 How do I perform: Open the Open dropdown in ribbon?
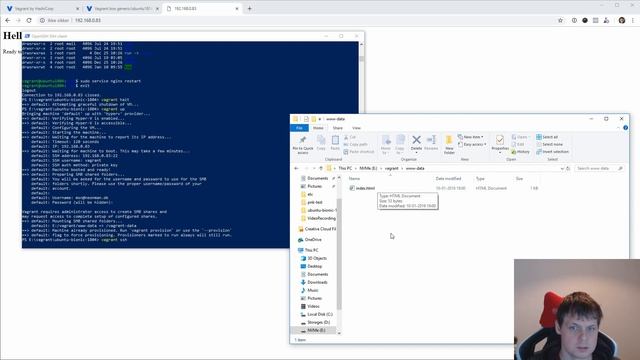pyautogui.click(x=520, y=137)
